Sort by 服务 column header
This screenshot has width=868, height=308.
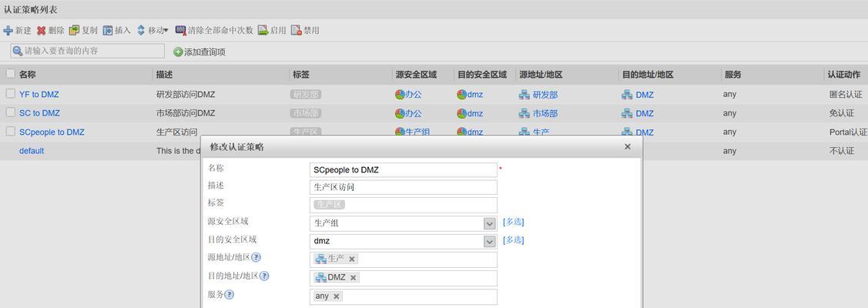pyautogui.click(x=732, y=74)
